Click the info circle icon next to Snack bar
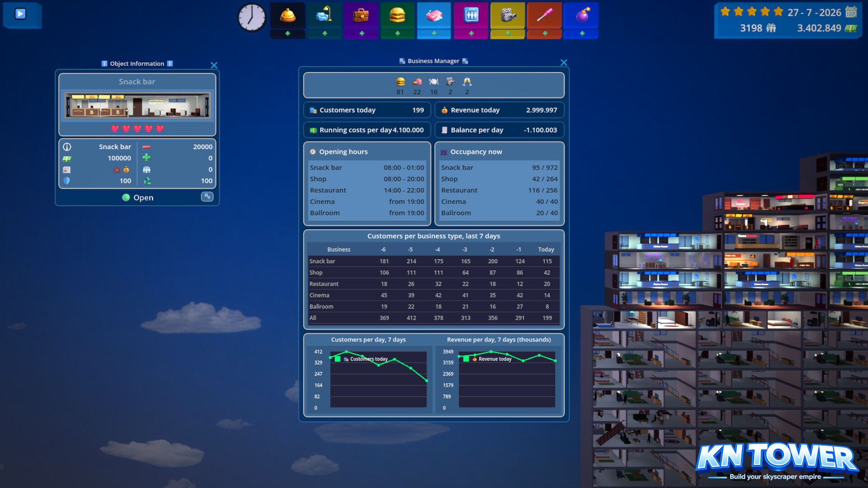 67,147
